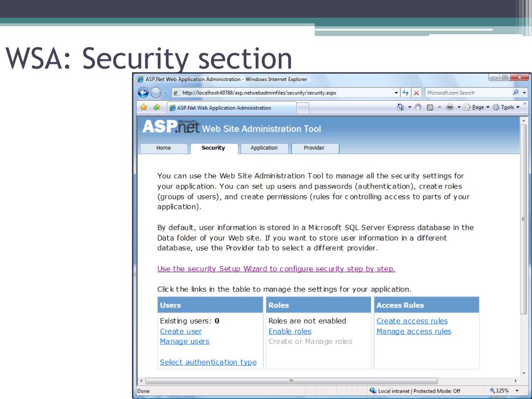This screenshot has width=532, height=399.
Task: Click Add to Favorites star-plus icon
Action: (x=156, y=107)
